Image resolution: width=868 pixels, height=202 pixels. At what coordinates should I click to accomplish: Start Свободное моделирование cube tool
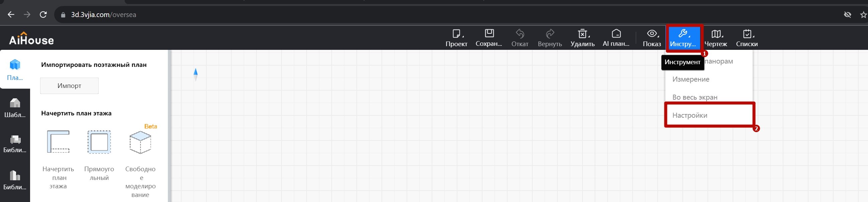[x=140, y=142]
